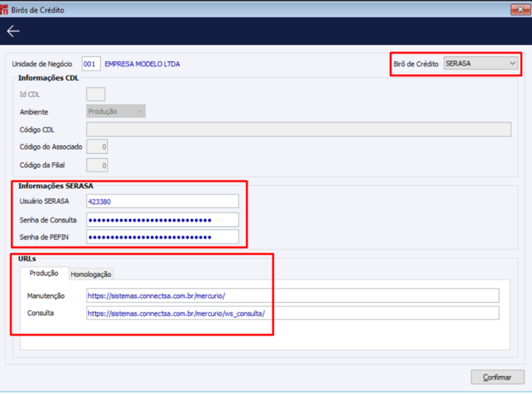532x394 pixels.
Task: Click the Unidade de Negócio code field
Action: (91, 64)
